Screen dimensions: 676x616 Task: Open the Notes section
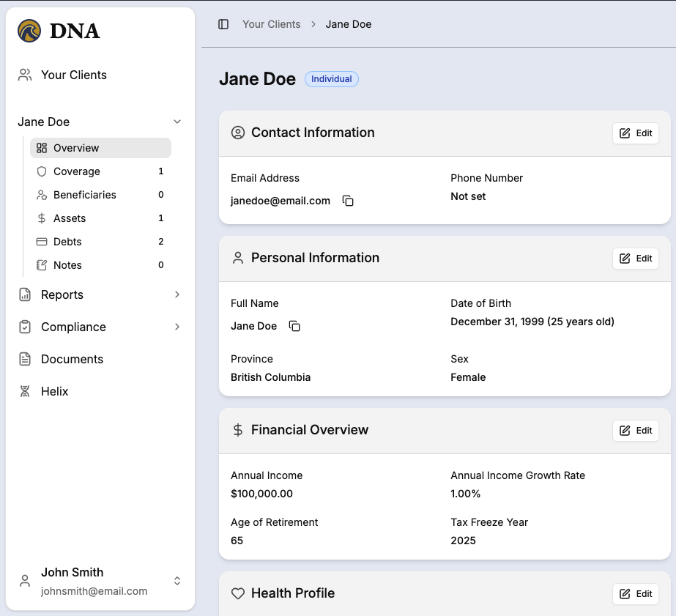pyautogui.click(x=67, y=265)
